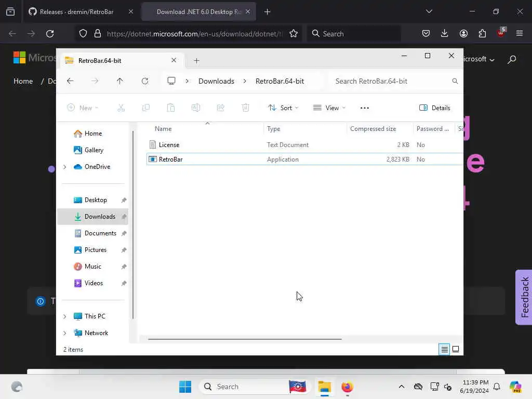Go back in File Explorer navigation
Screen dimensions: 532x399
[x=70, y=81]
